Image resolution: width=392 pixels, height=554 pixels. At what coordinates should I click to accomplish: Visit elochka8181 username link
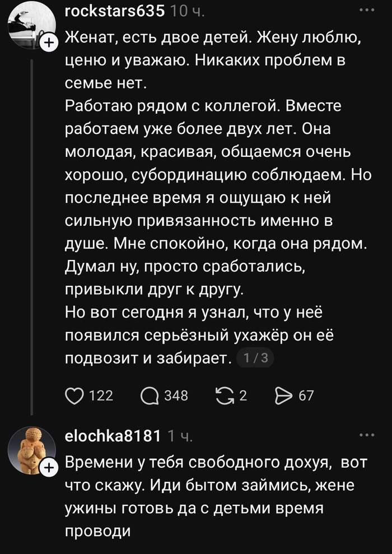pos(113,436)
